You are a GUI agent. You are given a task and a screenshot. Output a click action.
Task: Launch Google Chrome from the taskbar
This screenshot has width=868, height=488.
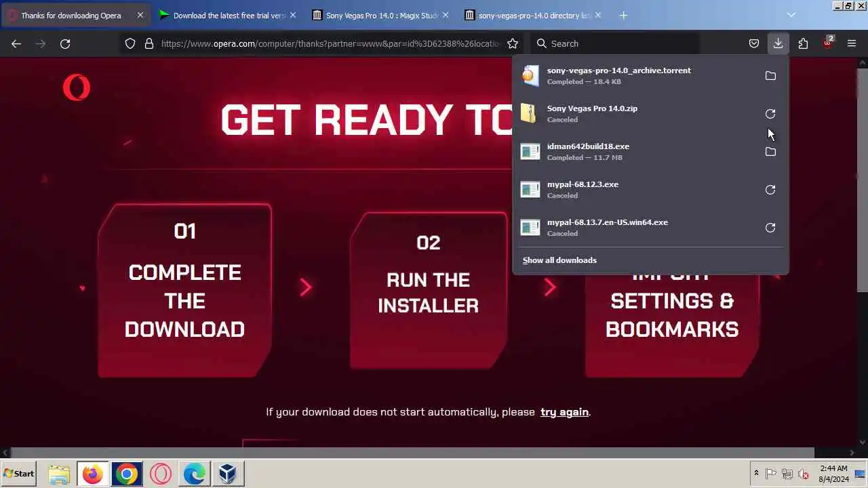tap(127, 474)
